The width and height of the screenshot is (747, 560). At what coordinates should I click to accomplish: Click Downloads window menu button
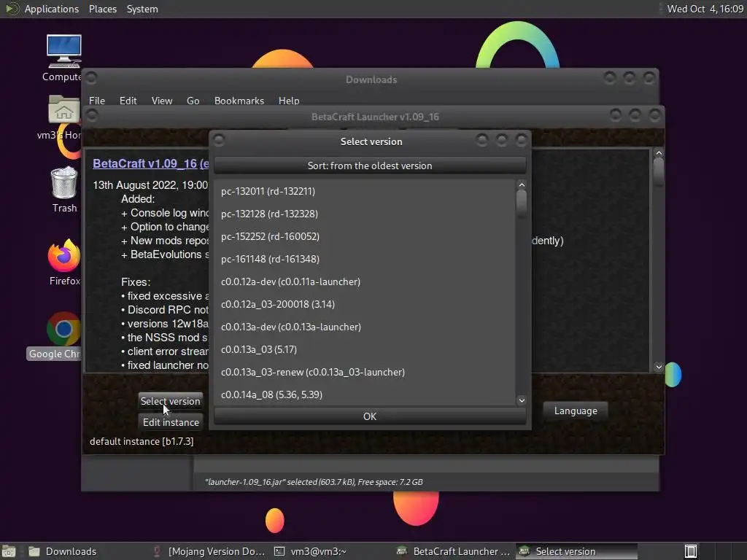point(91,77)
